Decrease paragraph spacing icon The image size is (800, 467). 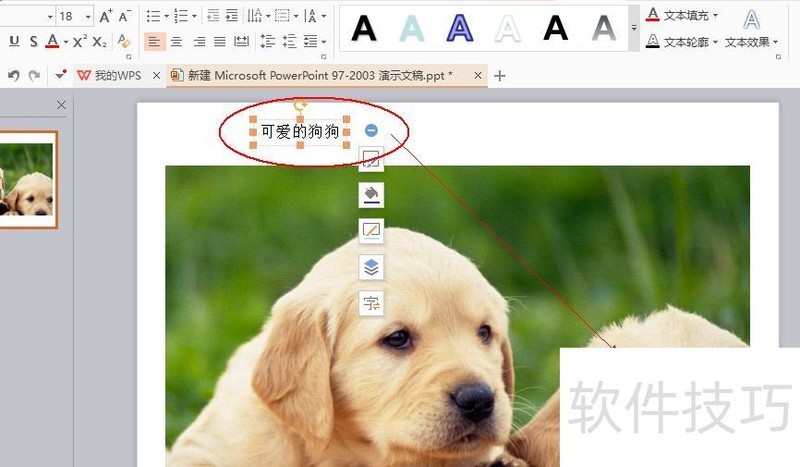[289, 41]
